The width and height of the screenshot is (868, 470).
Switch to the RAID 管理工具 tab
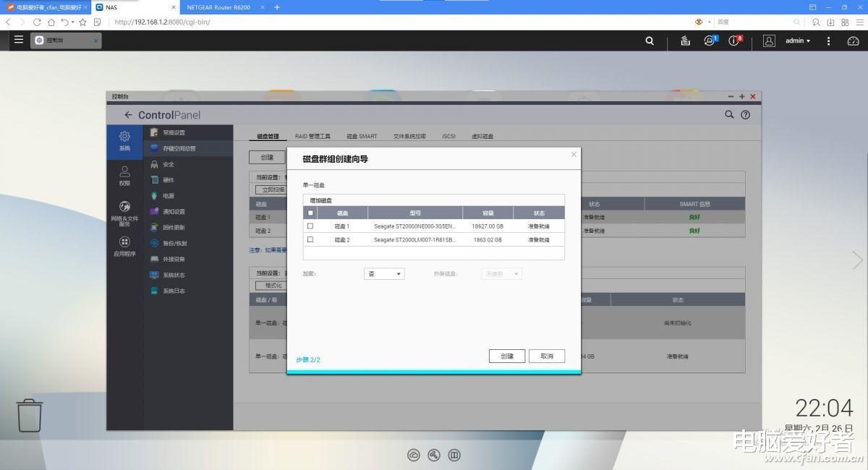(x=312, y=136)
